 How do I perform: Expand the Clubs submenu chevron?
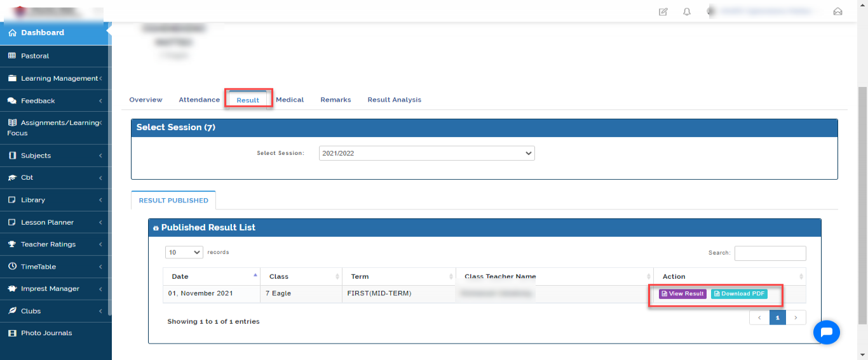click(100, 311)
